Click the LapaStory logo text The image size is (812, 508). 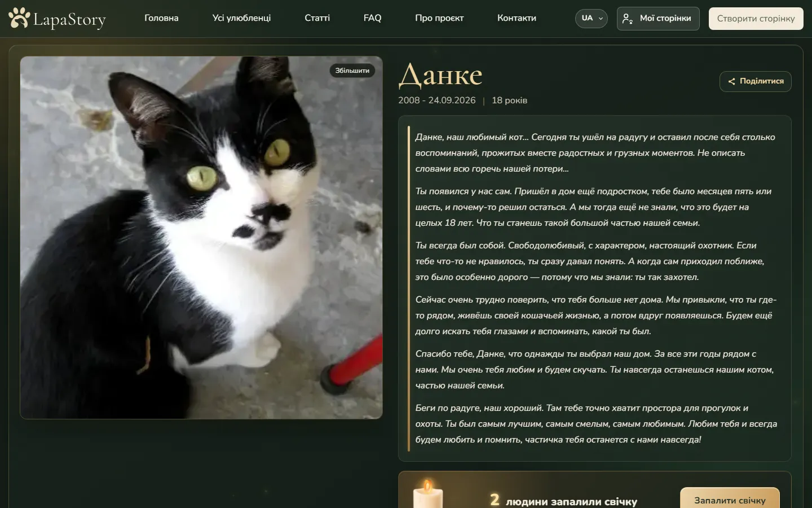pos(69,20)
